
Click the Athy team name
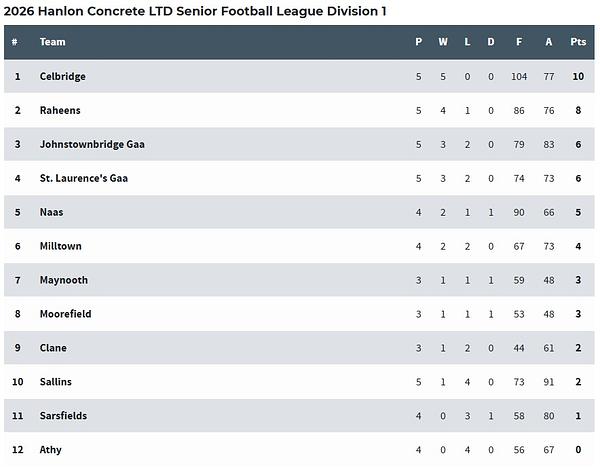pyautogui.click(x=51, y=450)
